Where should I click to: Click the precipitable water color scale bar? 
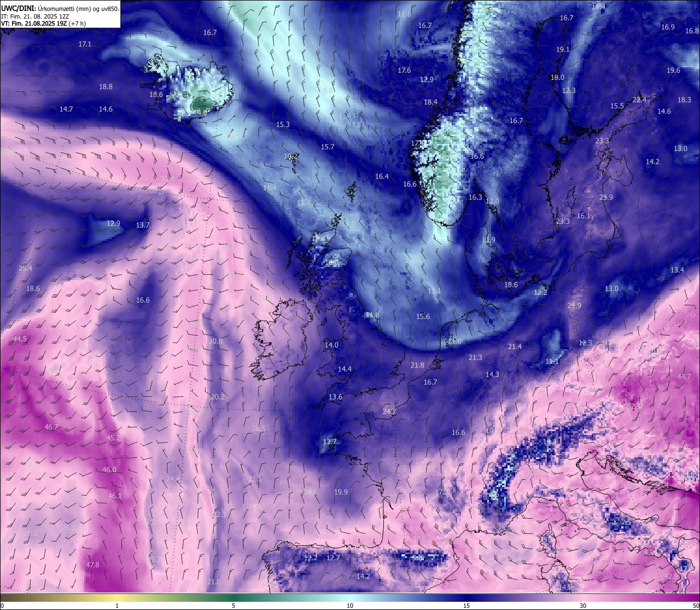click(x=350, y=597)
